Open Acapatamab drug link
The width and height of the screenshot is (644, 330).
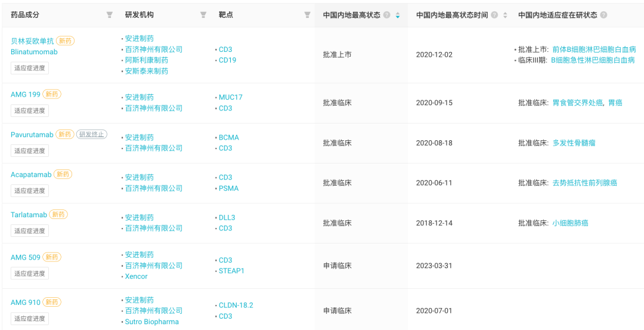point(31,175)
